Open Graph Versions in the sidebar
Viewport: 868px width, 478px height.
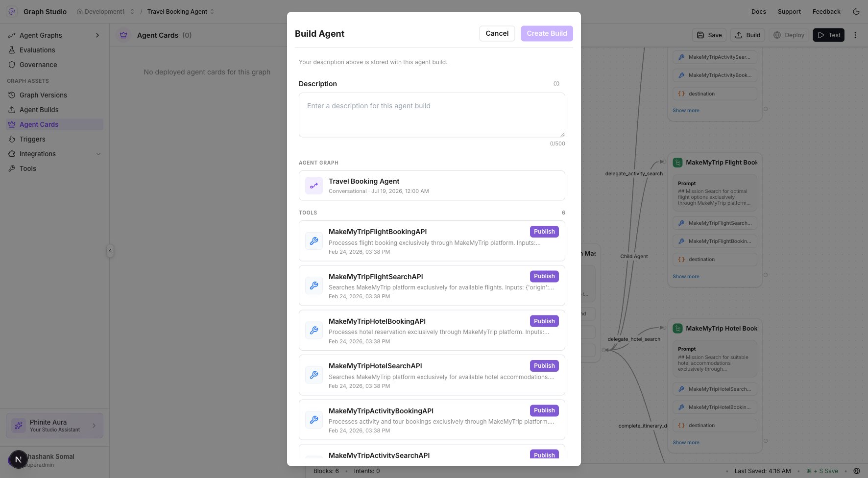pyautogui.click(x=43, y=95)
